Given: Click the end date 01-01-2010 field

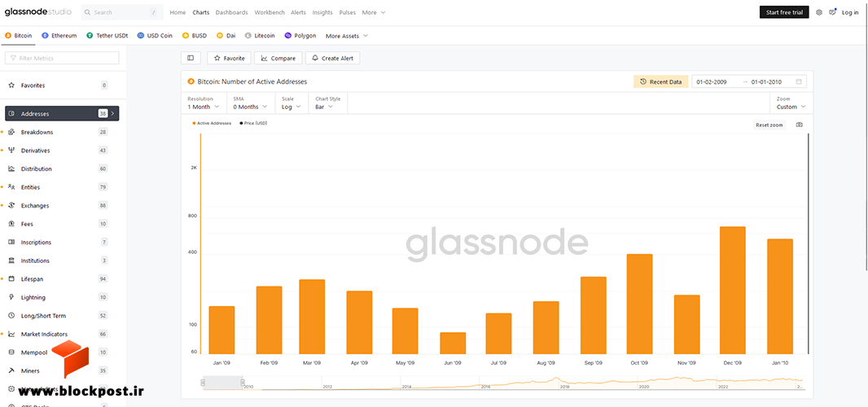Looking at the screenshot, I should 766,82.
